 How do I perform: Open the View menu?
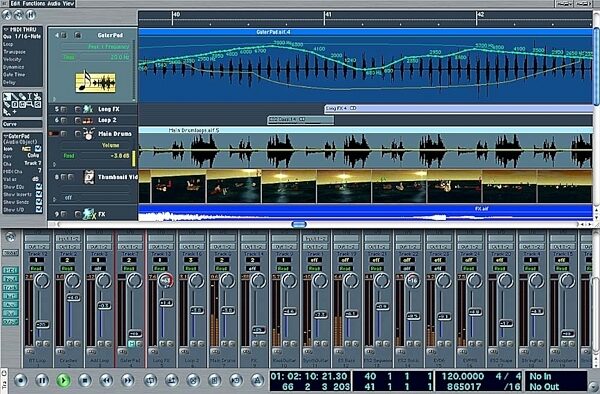tap(68, 3)
